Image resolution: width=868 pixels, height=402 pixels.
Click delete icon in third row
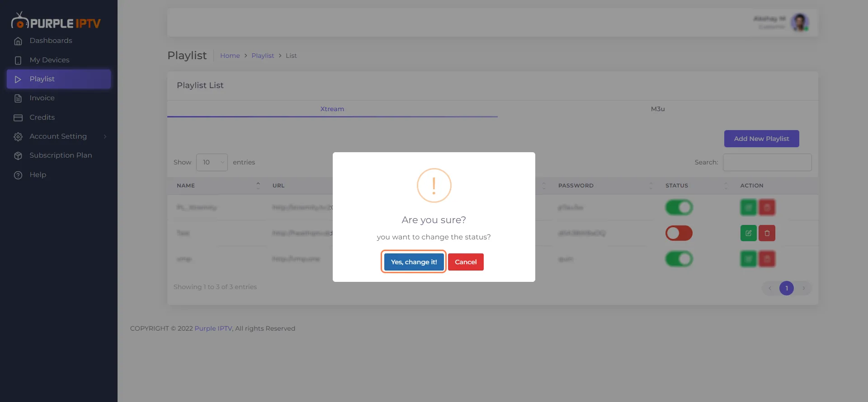click(767, 259)
